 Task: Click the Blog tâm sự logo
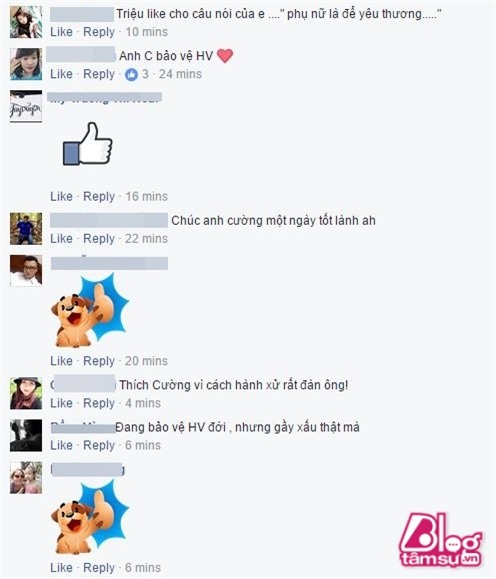coord(441,540)
